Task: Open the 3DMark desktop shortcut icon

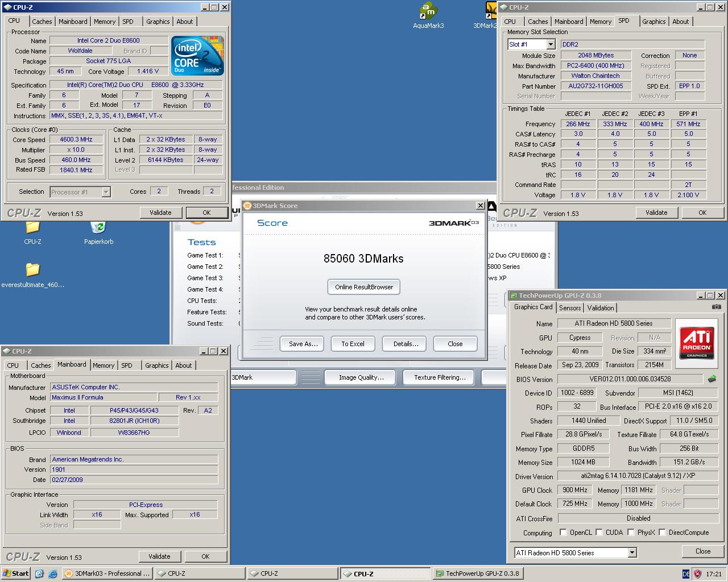Action: [x=489, y=15]
